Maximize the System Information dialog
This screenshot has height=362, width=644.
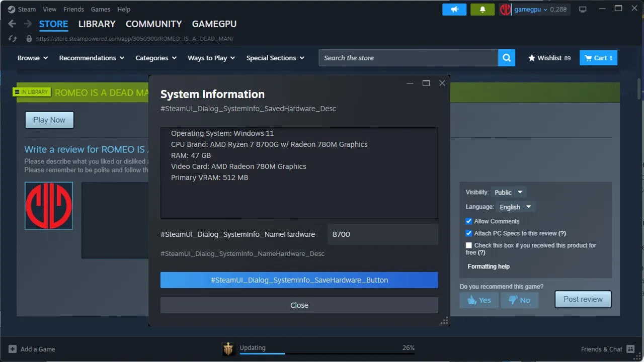click(426, 83)
